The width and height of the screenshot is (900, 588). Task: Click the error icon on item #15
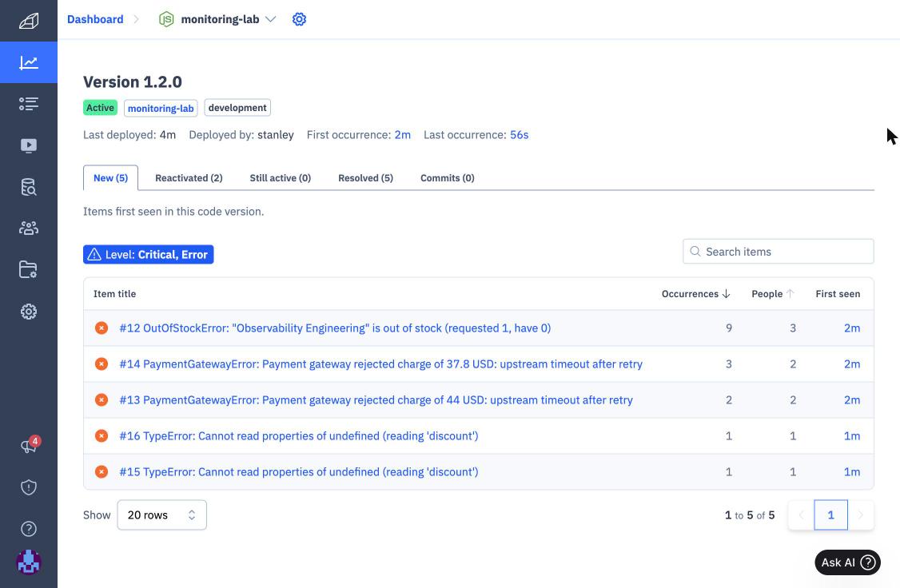point(102,472)
